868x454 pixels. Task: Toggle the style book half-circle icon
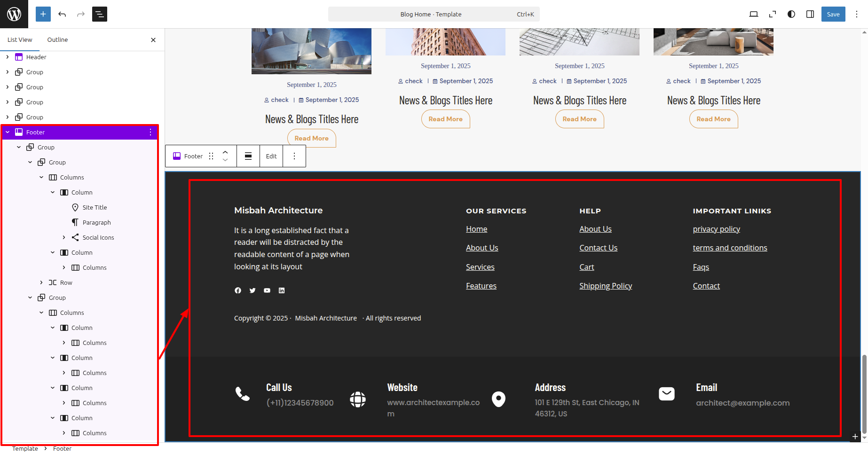click(x=791, y=14)
